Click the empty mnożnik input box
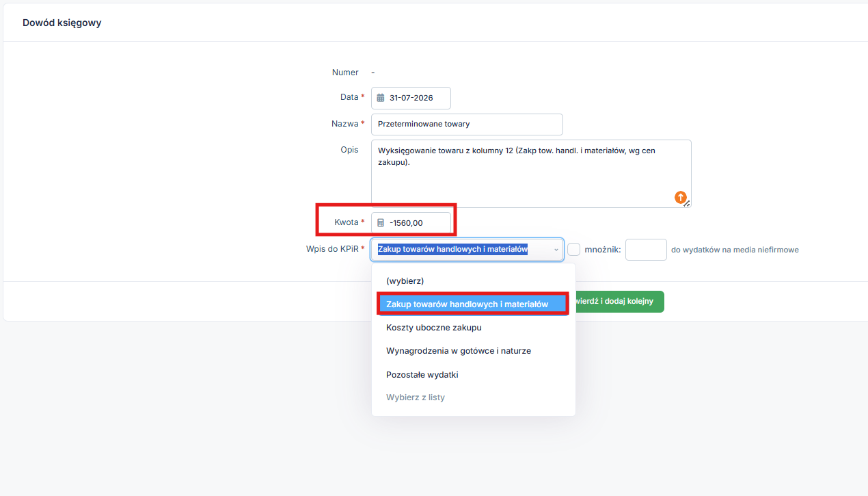 click(646, 250)
